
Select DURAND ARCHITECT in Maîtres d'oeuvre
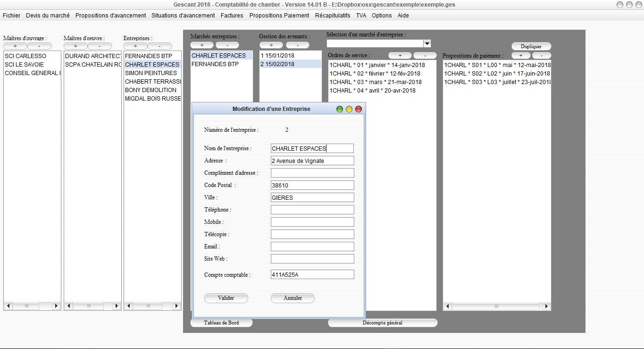[x=92, y=56]
